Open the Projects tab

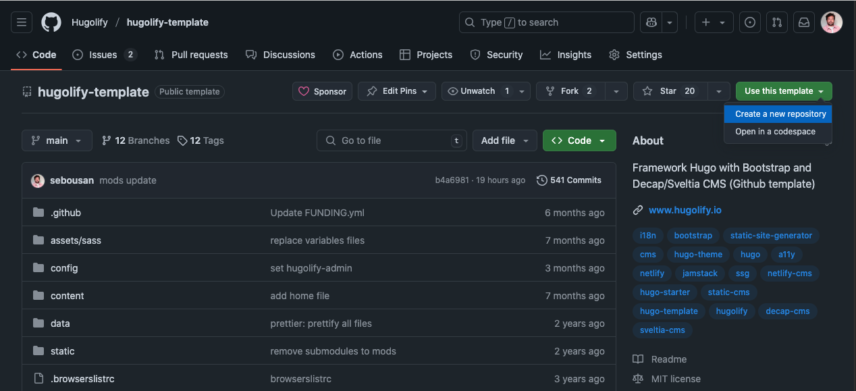pos(426,55)
